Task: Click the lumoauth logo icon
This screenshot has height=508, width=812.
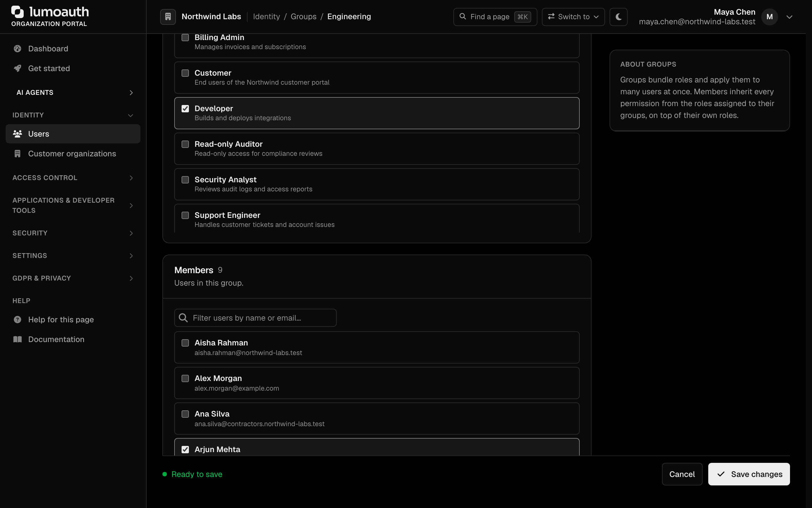Action: [x=17, y=12]
